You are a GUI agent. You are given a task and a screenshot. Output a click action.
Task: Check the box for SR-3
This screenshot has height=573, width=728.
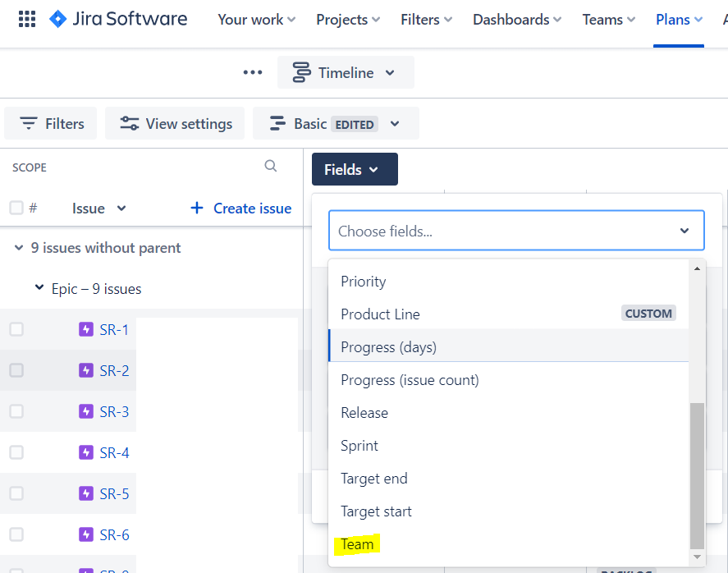[16, 411]
